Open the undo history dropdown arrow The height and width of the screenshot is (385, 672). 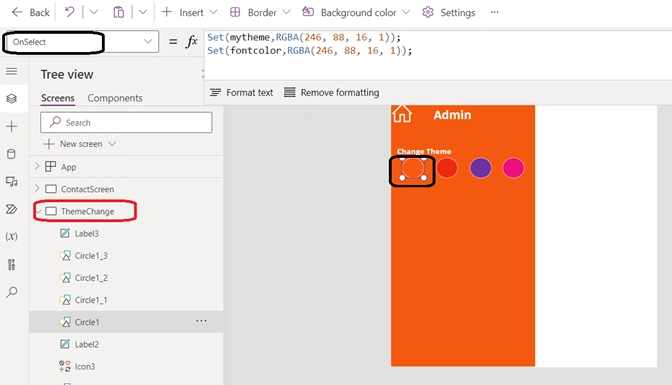pyautogui.click(x=93, y=12)
